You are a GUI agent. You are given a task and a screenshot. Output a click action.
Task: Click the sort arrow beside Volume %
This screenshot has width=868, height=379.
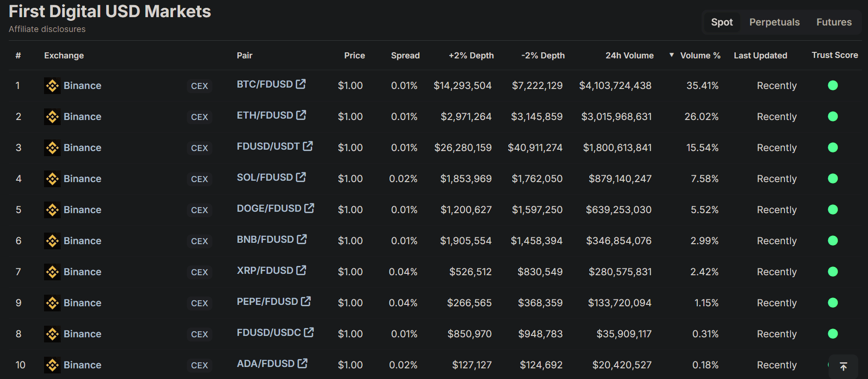pyautogui.click(x=671, y=55)
